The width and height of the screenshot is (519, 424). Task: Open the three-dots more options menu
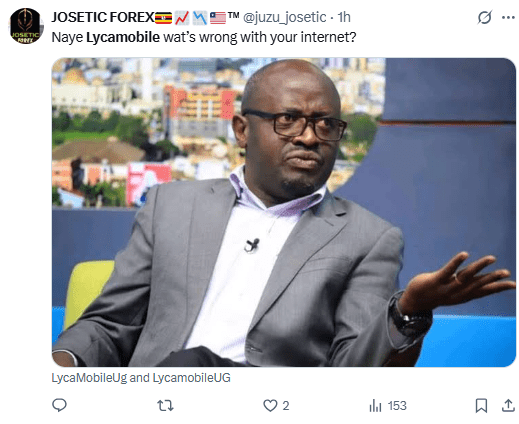click(x=508, y=17)
